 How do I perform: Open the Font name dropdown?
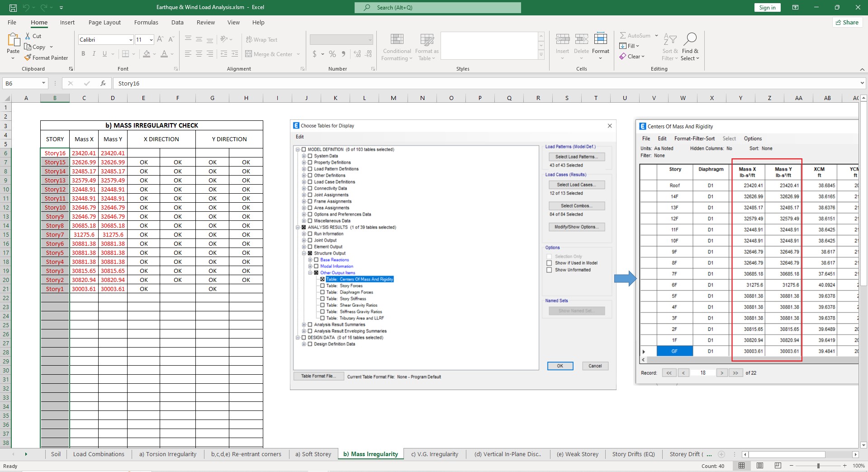point(131,40)
